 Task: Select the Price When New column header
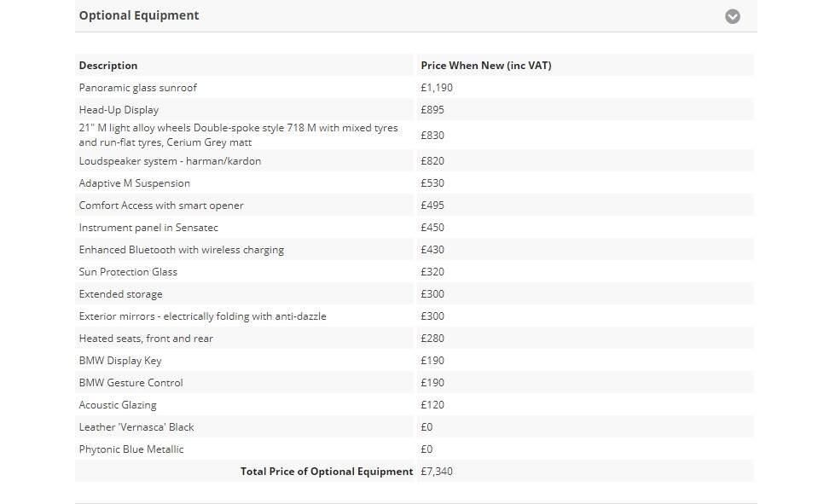point(485,66)
